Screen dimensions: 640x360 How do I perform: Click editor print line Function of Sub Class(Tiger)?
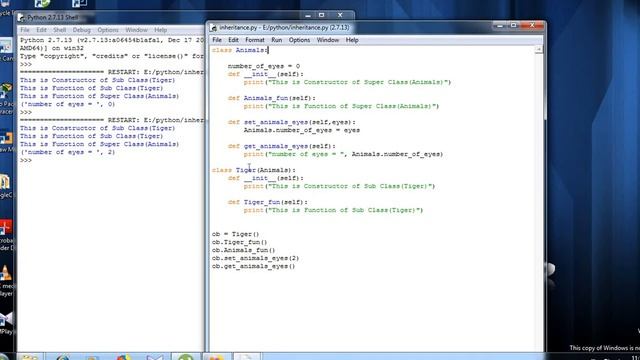point(333,210)
